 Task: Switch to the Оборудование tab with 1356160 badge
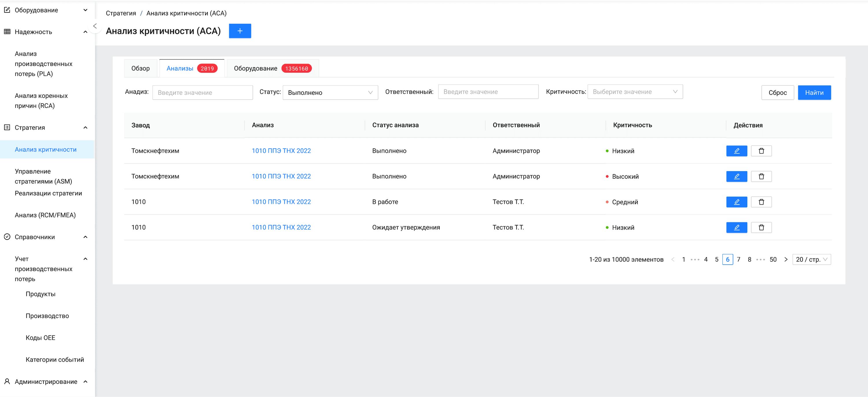tap(272, 68)
